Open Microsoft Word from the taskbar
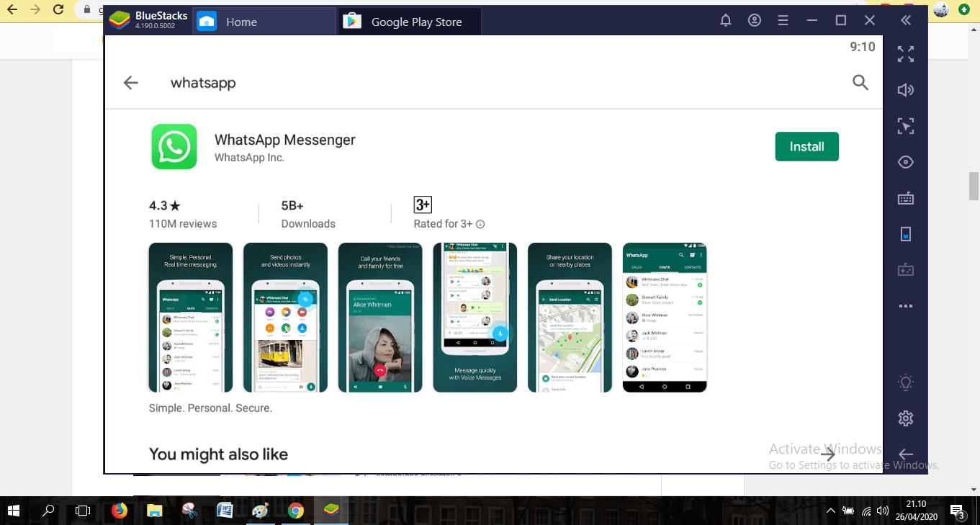The width and height of the screenshot is (980, 525). pos(225,511)
